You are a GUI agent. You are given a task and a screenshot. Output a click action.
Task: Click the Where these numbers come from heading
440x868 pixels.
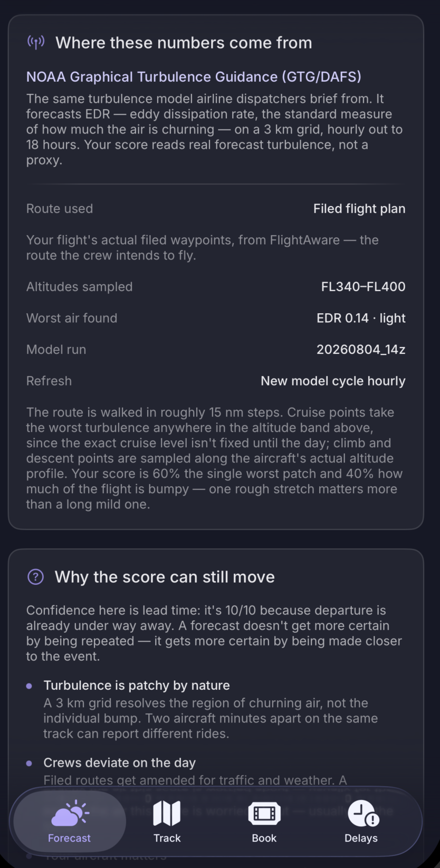[184, 42]
